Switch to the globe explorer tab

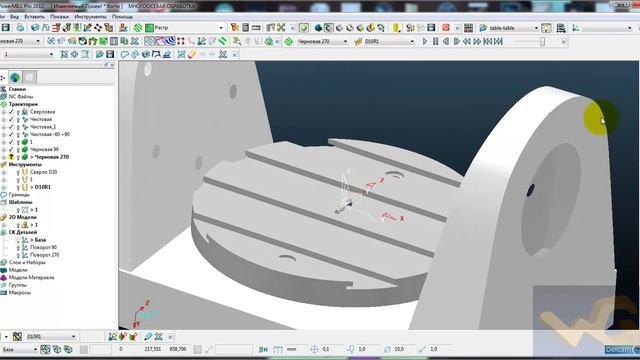pos(15,77)
